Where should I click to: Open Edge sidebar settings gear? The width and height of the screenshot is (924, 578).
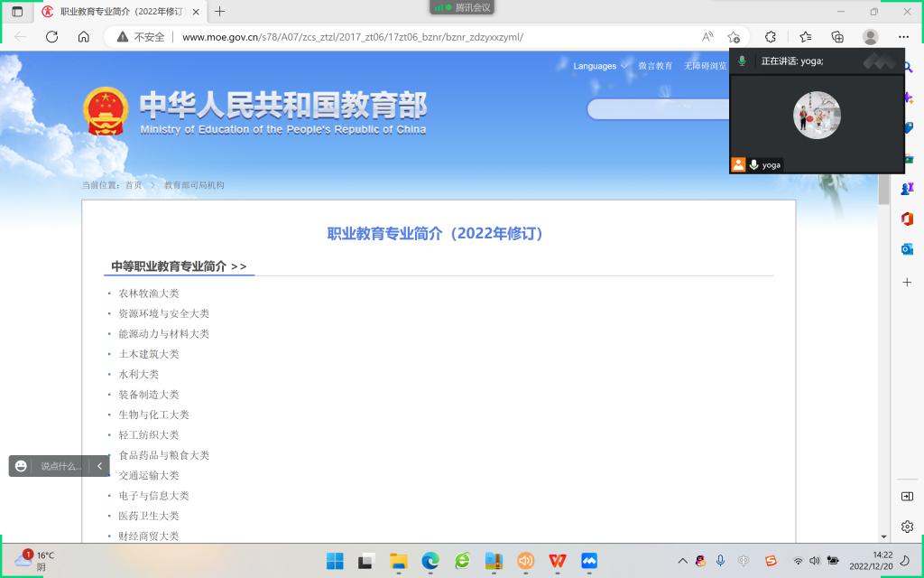coord(907,527)
